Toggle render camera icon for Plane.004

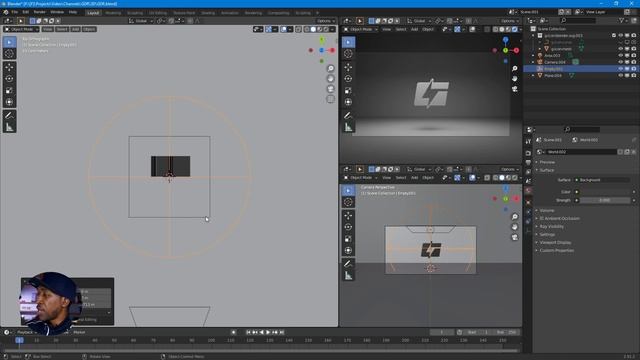(633, 76)
